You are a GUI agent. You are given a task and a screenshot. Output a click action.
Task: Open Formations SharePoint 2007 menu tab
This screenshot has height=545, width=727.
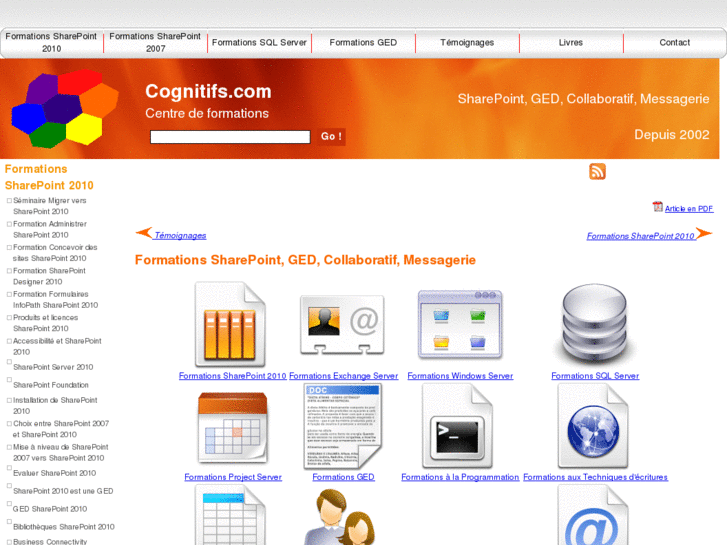155,42
